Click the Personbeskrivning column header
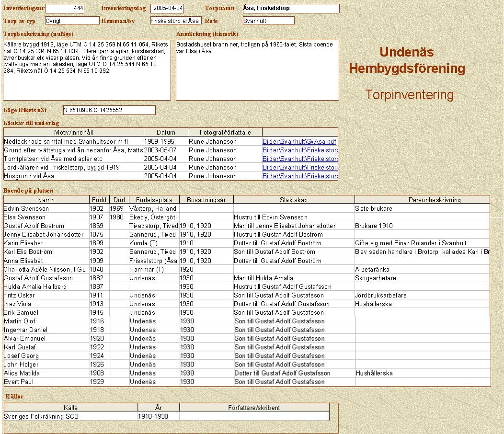The width and height of the screenshot is (504, 434). pyautogui.click(x=422, y=200)
